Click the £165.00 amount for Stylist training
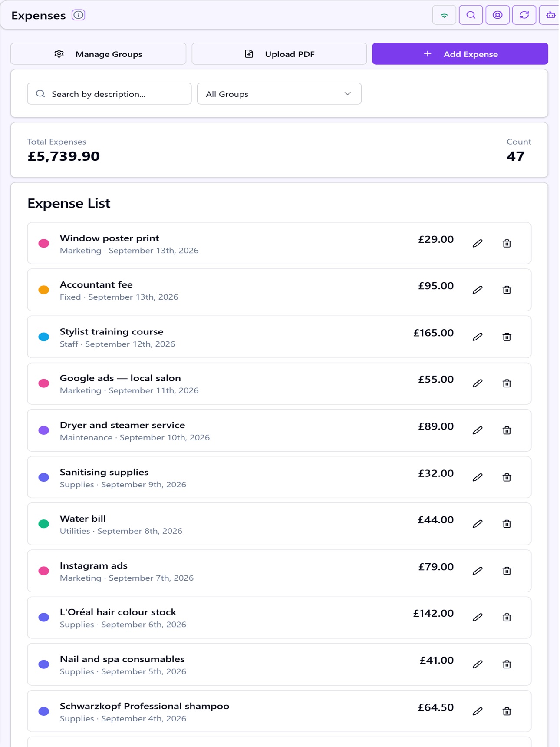 point(433,333)
